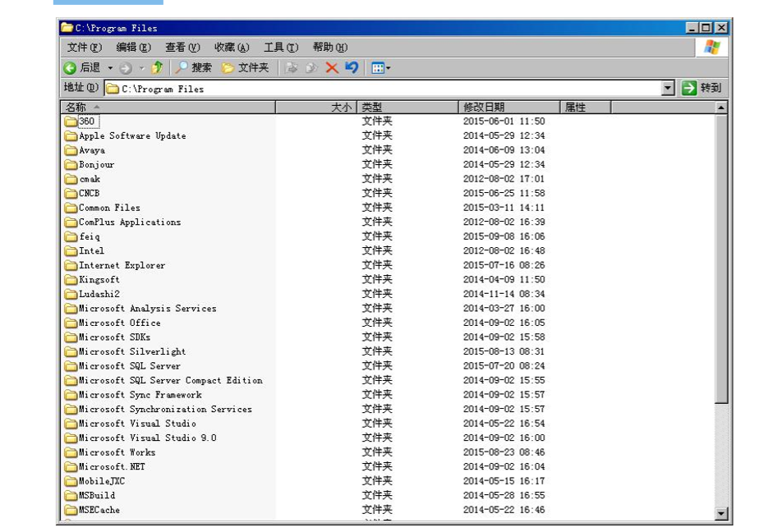Open the 收藏(A) menu
This screenshot has height=532, width=778.
(x=232, y=47)
